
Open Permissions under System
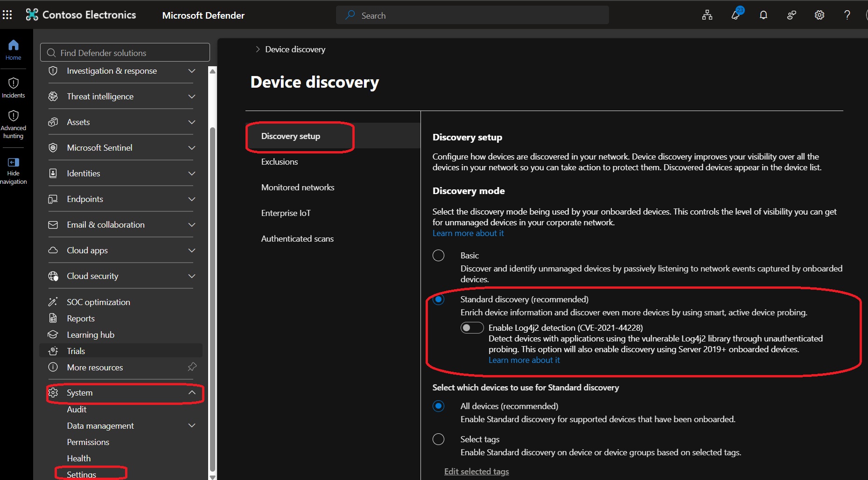(88, 442)
